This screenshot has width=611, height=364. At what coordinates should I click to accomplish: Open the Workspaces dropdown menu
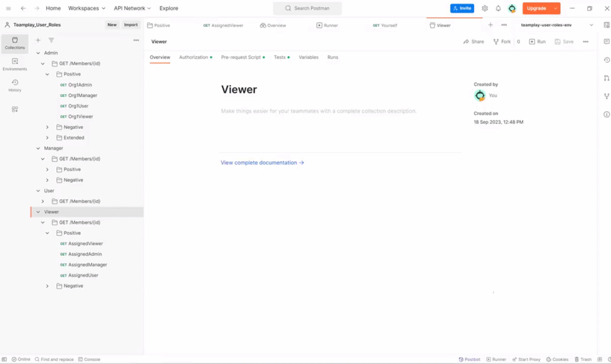coord(87,8)
